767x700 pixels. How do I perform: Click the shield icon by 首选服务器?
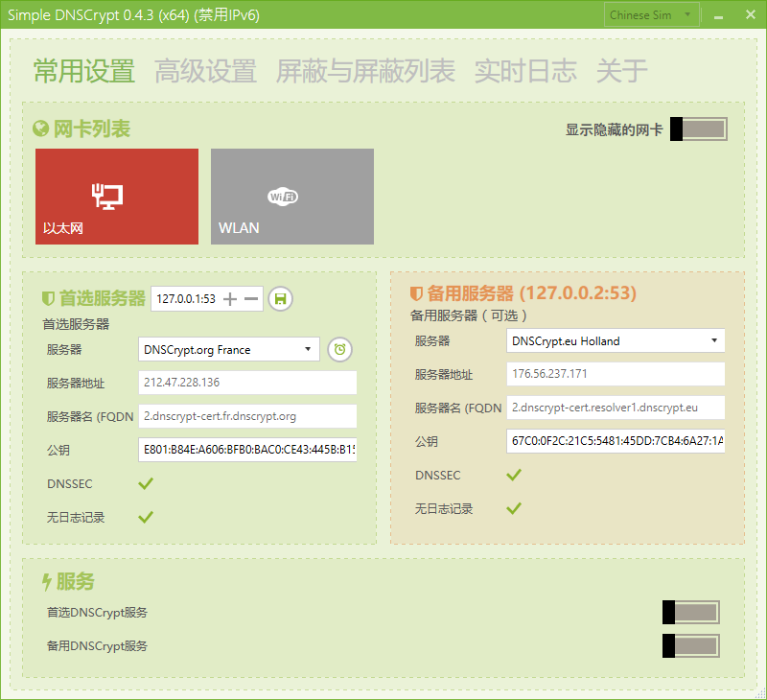coord(48,298)
